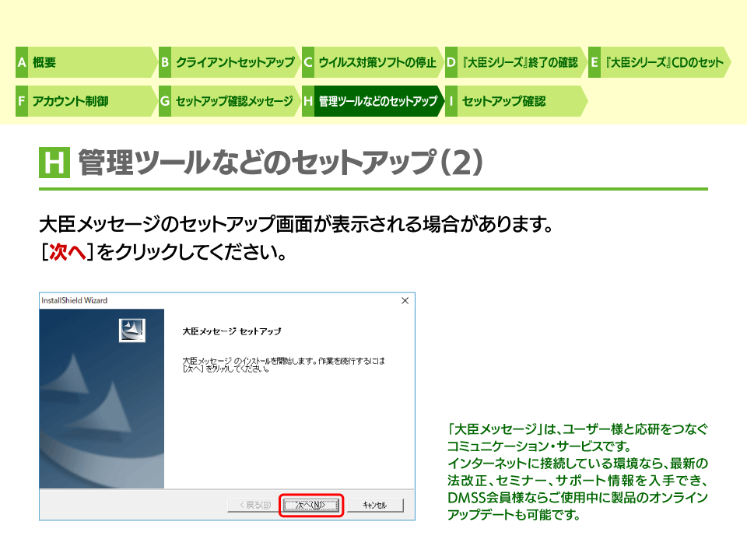Close the InstallShield Wizard window

[x=405, y=300]
